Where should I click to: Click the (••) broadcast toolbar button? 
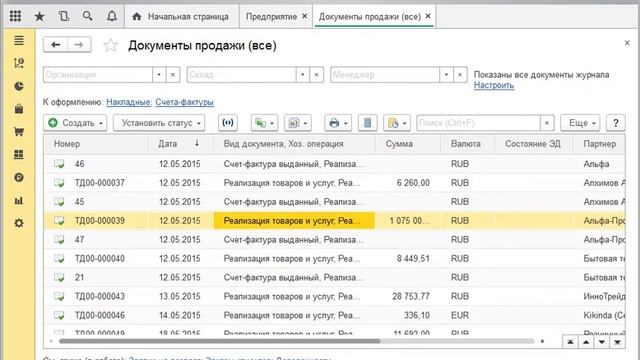[x=228, y=123]
